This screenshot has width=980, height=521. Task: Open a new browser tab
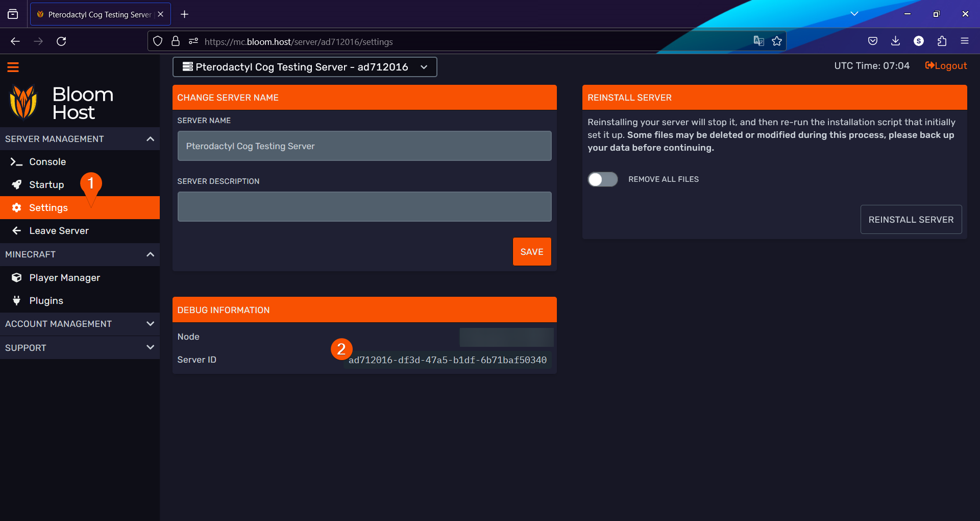[x=185, y=14]
